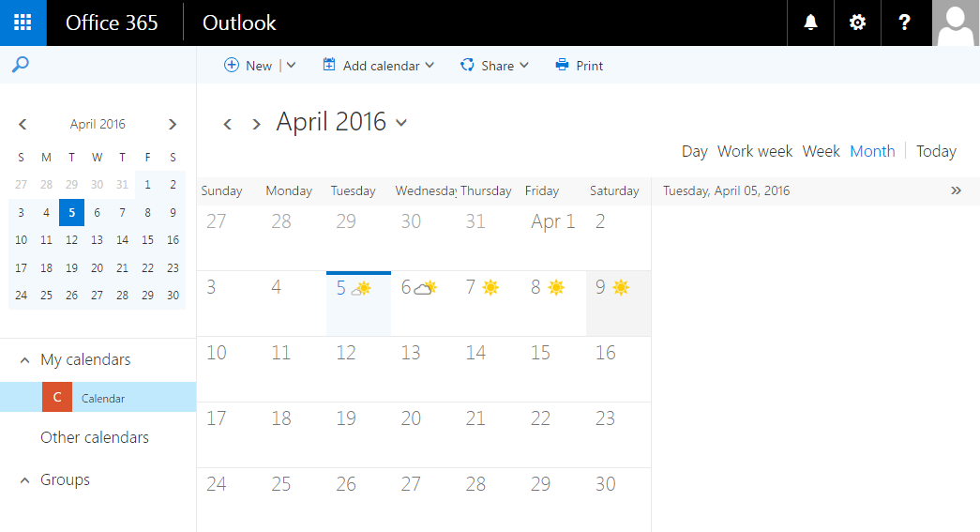Screen dimensions: 980x532
Task: Open the notifications bell
Action: 810,23
